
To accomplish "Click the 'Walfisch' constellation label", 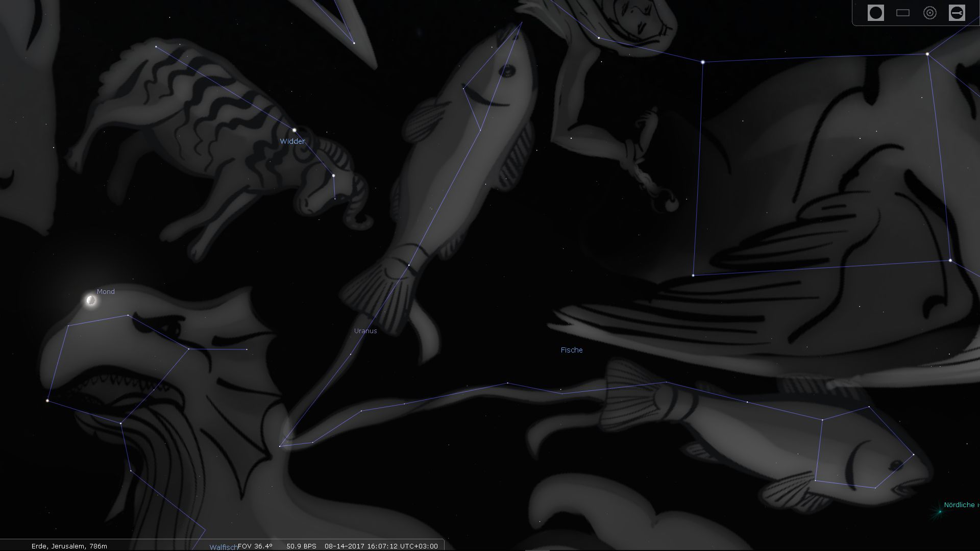I will coord(224,547).
